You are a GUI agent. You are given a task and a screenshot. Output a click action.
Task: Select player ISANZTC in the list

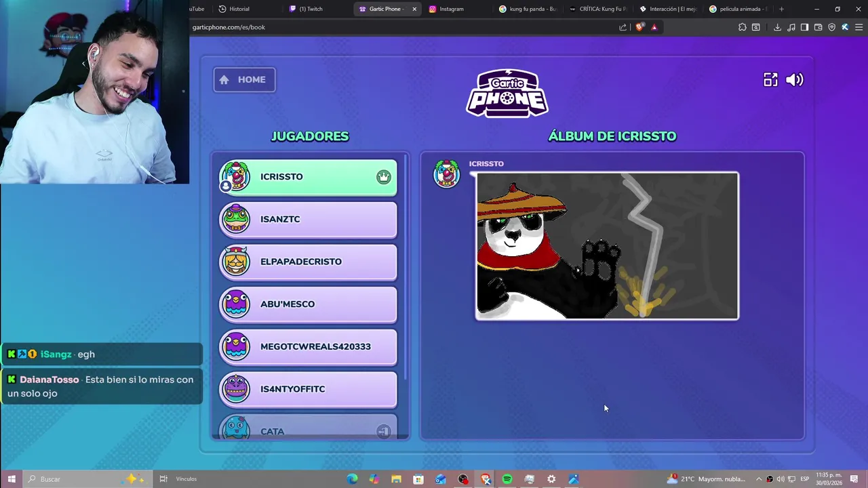click(x=308, y=220)
